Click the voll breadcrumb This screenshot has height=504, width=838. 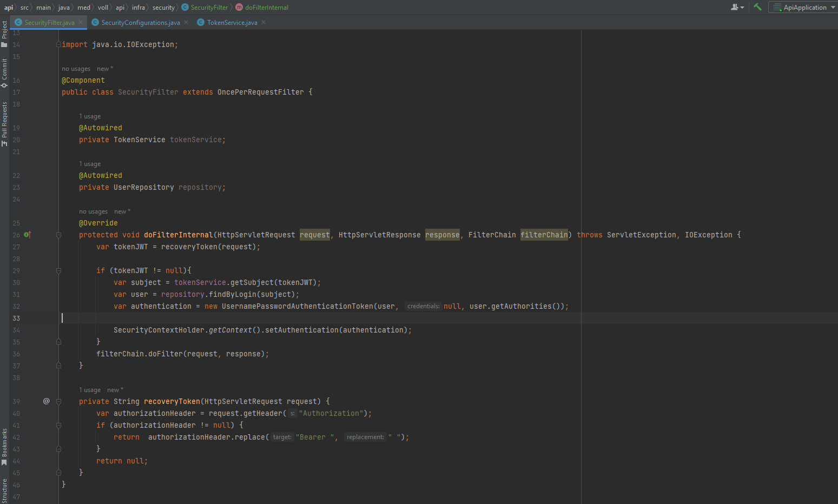pyautogui.click(x=103, y=7)
